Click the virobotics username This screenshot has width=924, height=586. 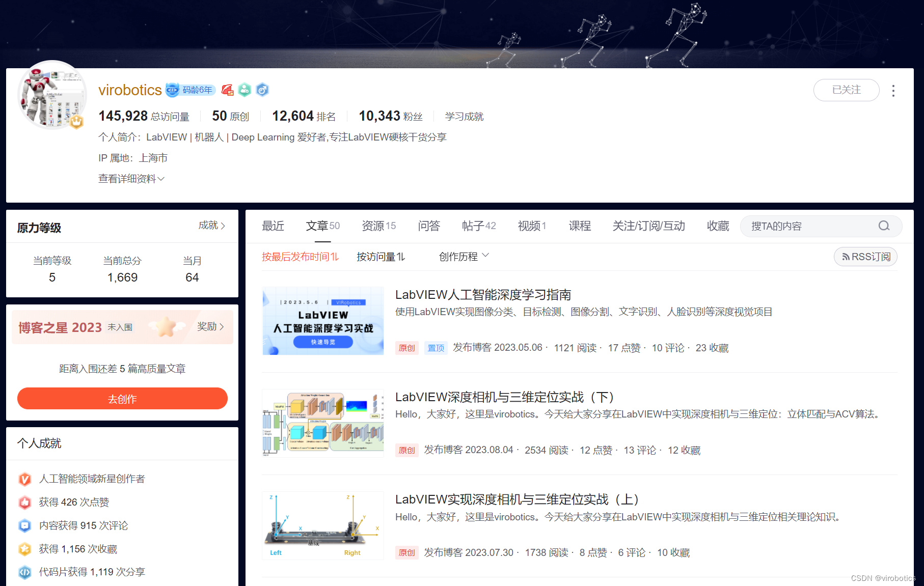pos(130,90)
